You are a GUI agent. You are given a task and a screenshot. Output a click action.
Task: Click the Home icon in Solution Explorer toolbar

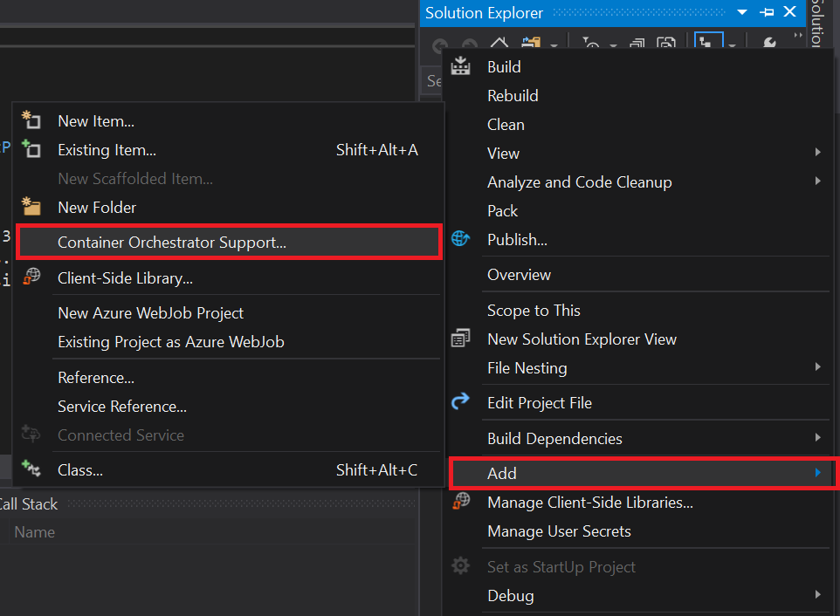(499, 44)
